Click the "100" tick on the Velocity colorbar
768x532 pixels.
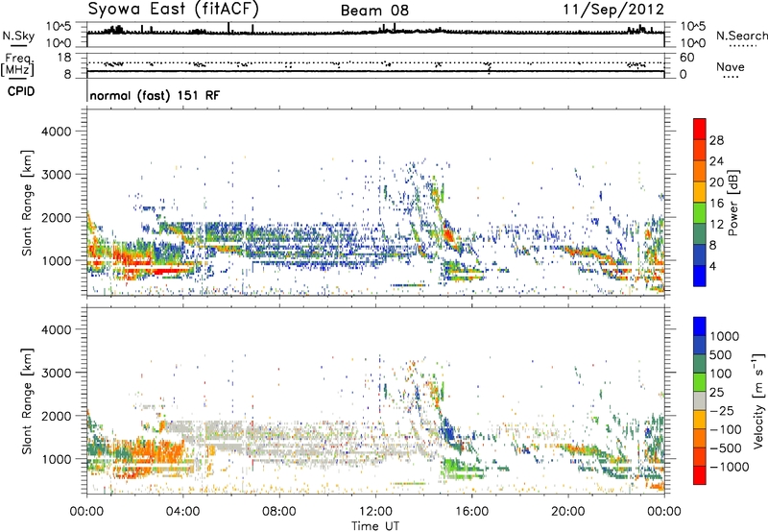721,374
